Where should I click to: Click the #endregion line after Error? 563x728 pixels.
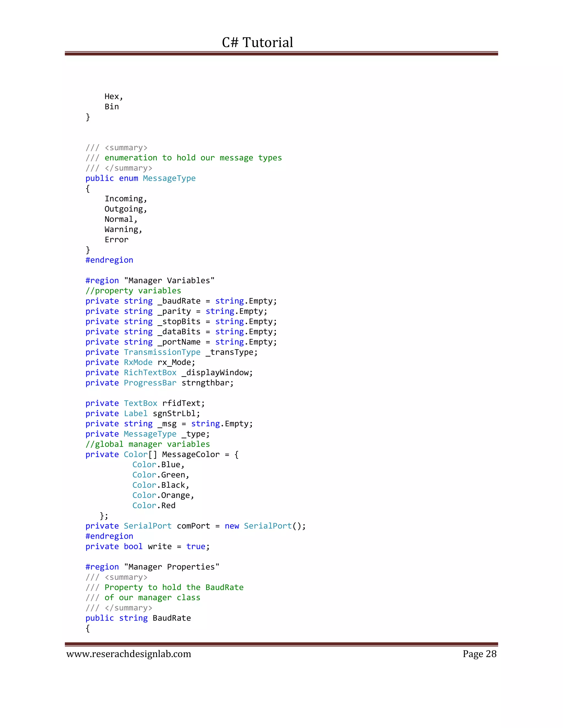(x=109, y=260)
